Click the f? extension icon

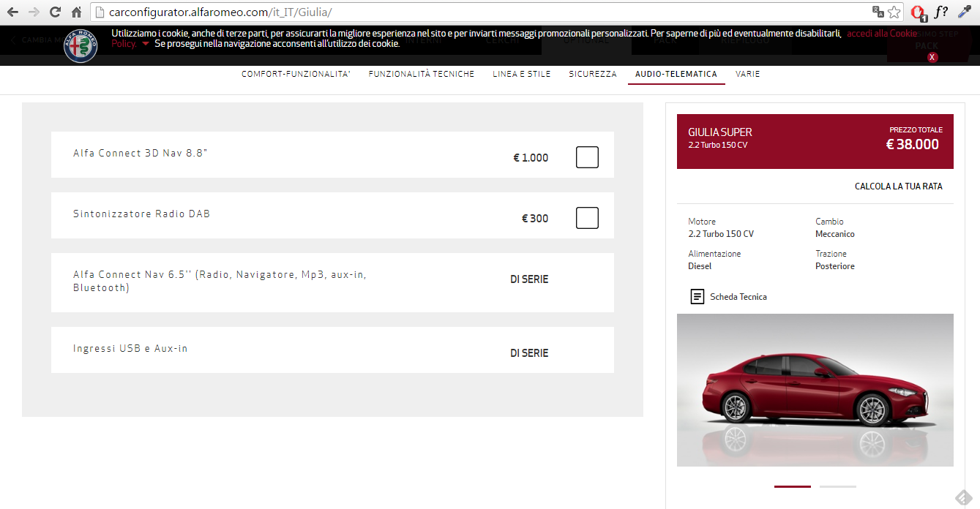[941, 12]
